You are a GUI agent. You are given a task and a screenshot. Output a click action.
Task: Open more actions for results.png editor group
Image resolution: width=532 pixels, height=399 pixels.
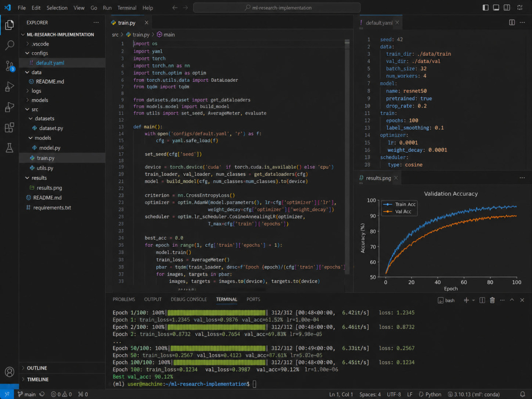[522, 178]
